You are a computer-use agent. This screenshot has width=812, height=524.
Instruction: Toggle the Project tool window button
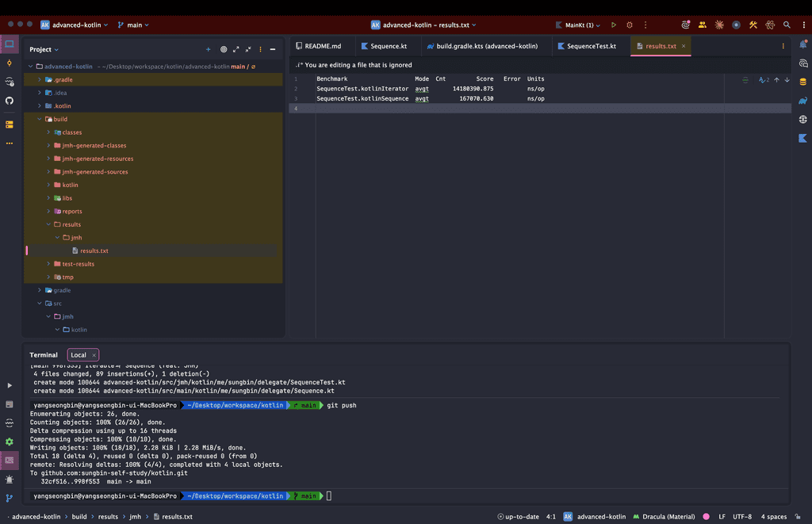[x=10, y=44]
